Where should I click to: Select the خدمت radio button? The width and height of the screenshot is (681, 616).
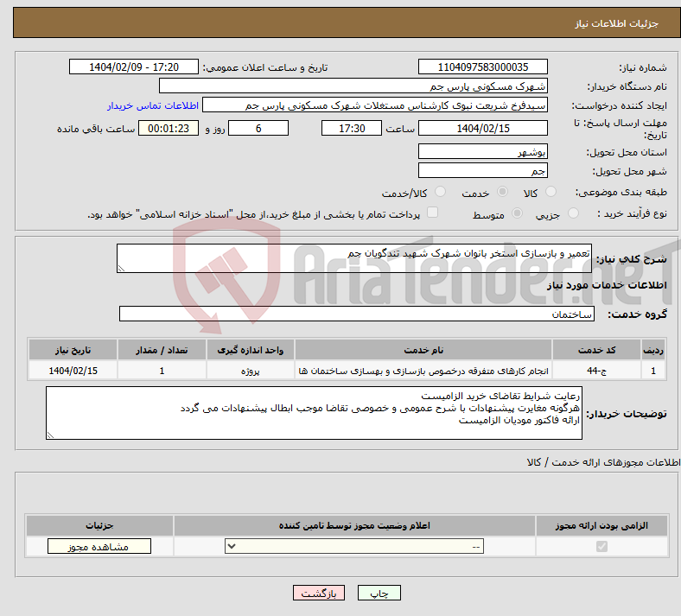[502, 192]
